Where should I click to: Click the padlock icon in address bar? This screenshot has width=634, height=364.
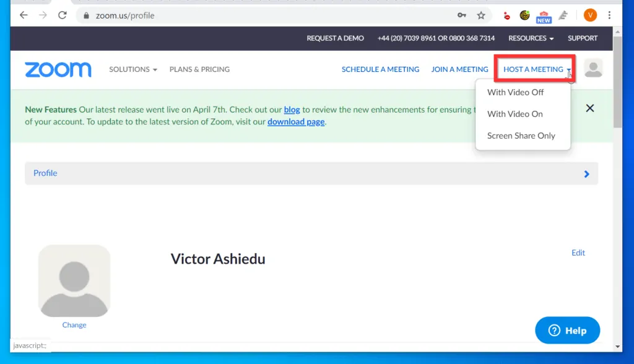point(86,15)
